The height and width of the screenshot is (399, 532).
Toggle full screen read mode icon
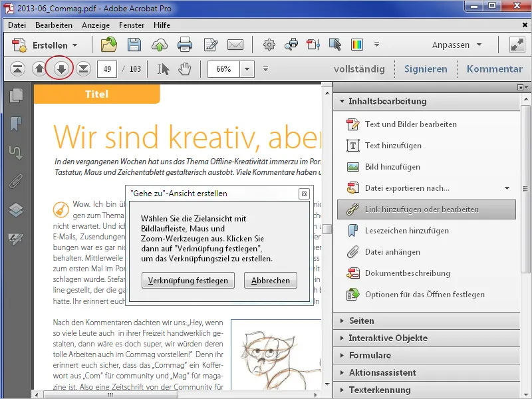517,45
